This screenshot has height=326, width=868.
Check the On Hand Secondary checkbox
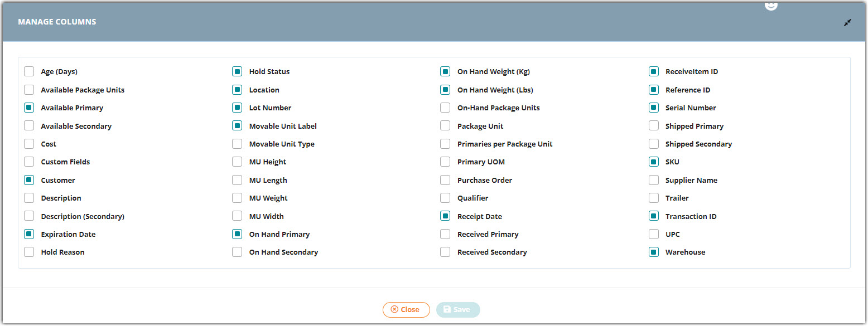(237, 252)
